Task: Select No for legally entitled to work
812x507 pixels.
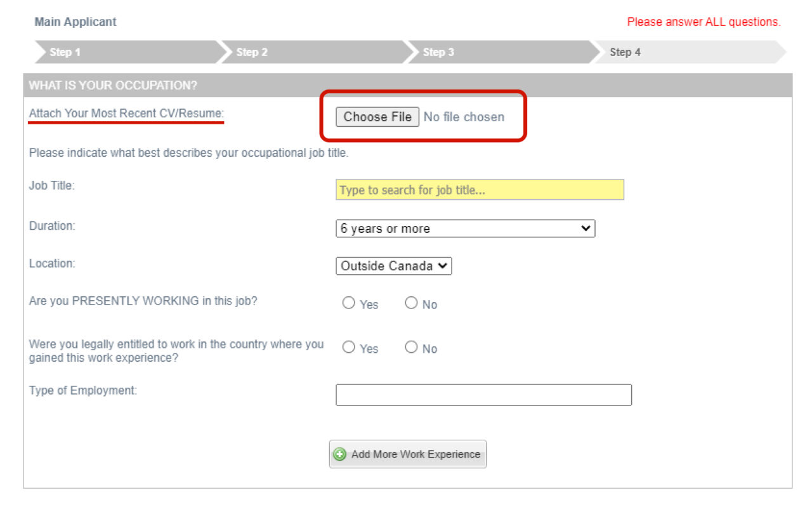Action: click(411, 347)
